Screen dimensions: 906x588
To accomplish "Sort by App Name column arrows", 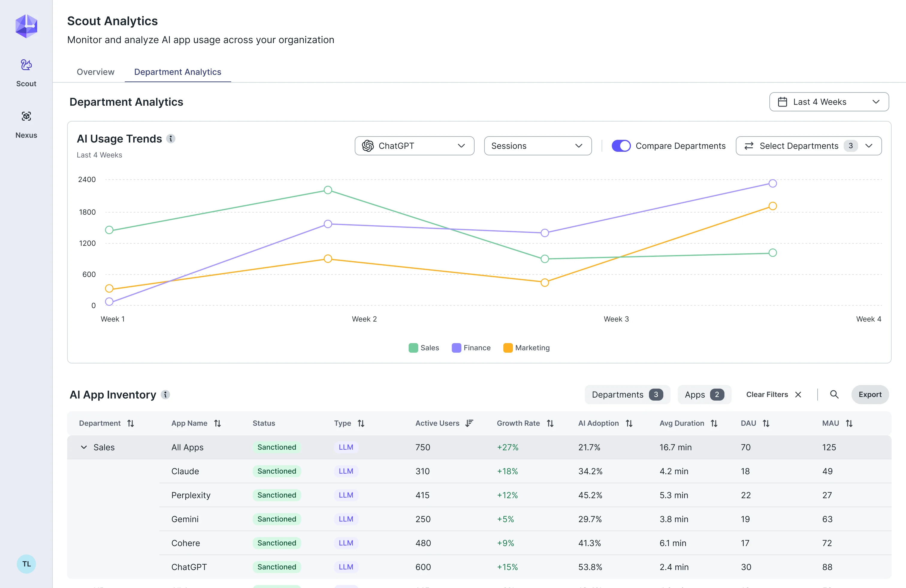I will point(218,423).
